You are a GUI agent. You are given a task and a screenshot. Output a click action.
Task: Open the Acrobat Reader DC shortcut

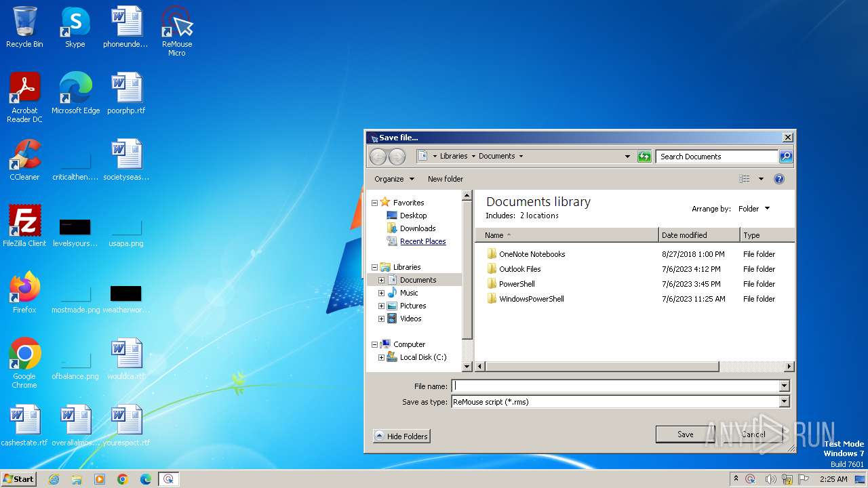coord(24,98)
